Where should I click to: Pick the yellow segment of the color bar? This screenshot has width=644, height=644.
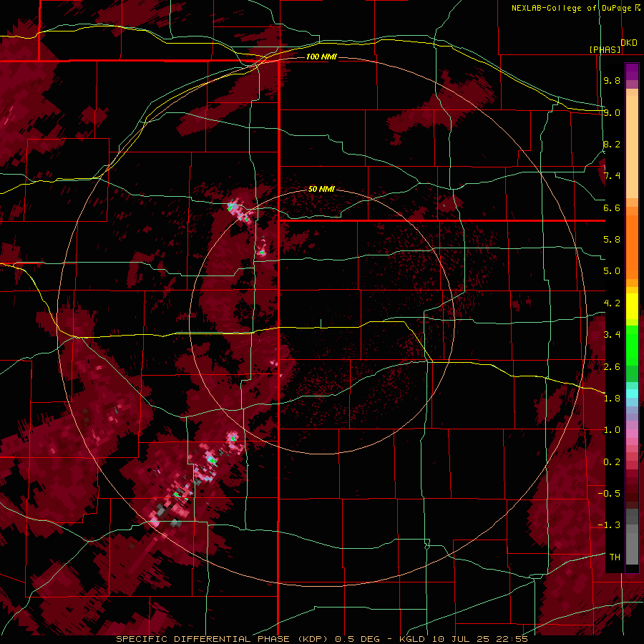(x=632, y=306)
